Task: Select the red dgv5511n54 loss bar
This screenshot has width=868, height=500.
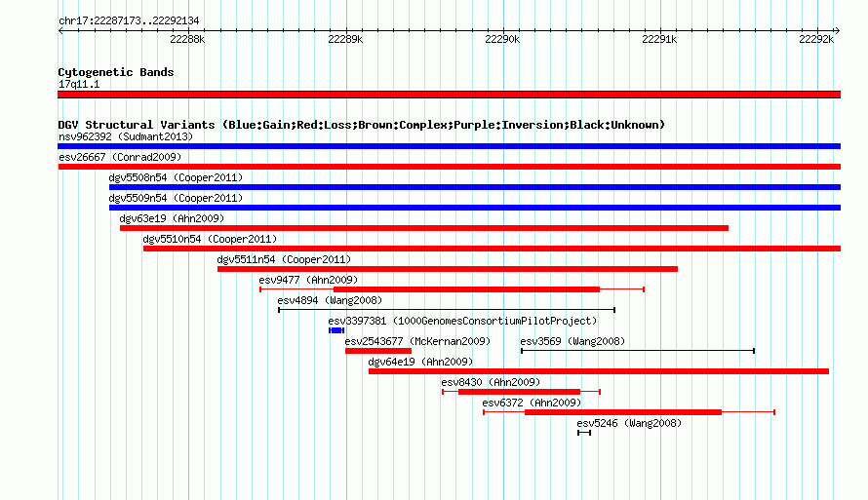Action: (x=448, y=269)
